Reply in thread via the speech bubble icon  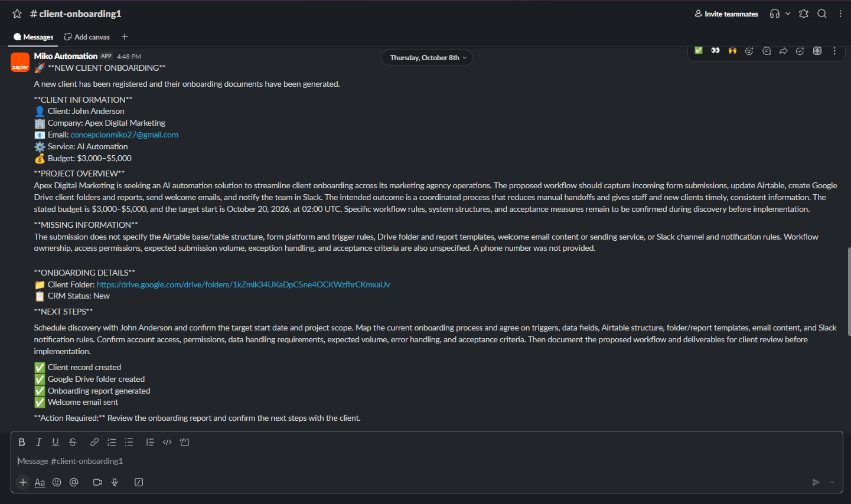tap(767, 51)
